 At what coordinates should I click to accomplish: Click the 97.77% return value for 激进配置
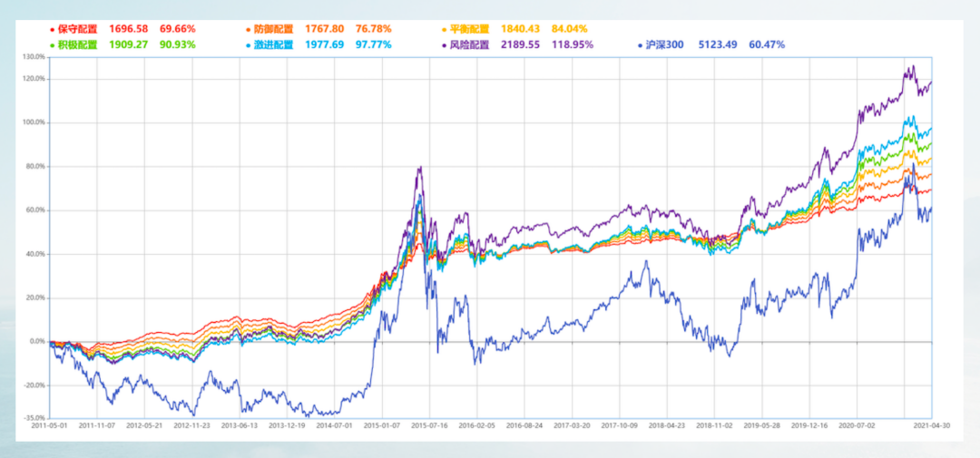click(374, 44)
